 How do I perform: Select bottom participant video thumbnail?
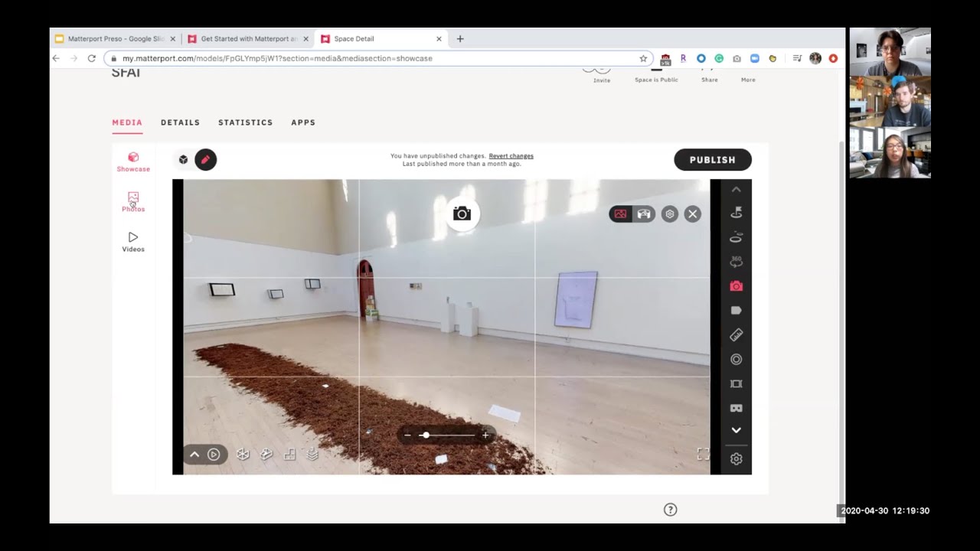click(890, 153)
